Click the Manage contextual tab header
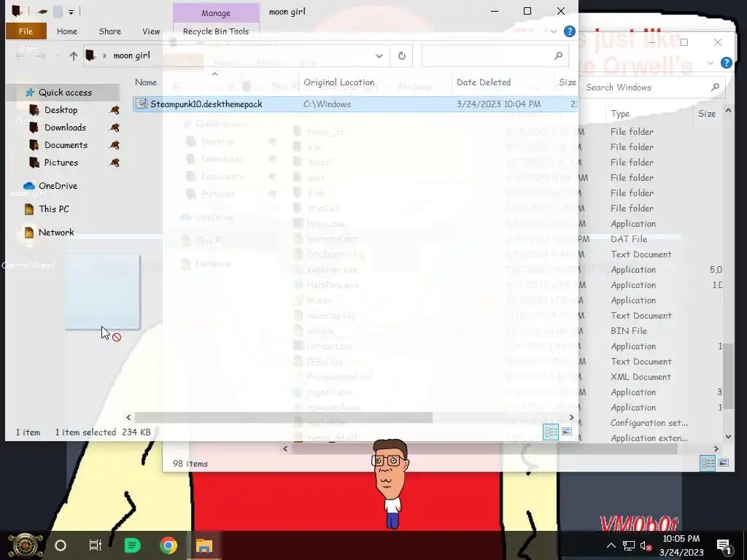The image size is (747, 560). click(216, 13)
